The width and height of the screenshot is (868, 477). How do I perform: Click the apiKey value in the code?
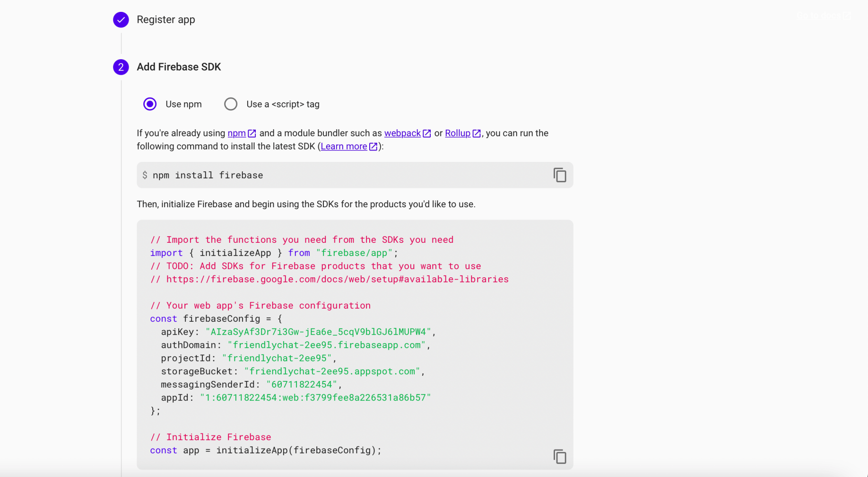[318, 332]
